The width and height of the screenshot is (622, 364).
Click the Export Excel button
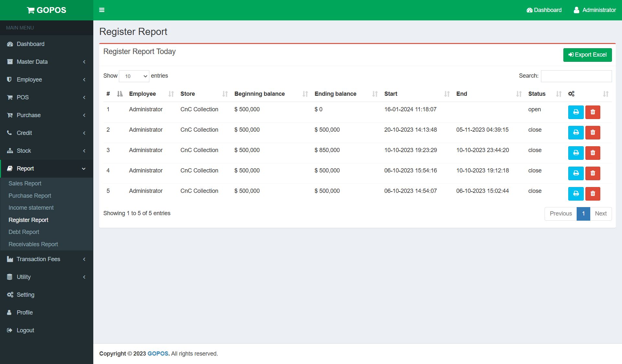coord(587,55)
